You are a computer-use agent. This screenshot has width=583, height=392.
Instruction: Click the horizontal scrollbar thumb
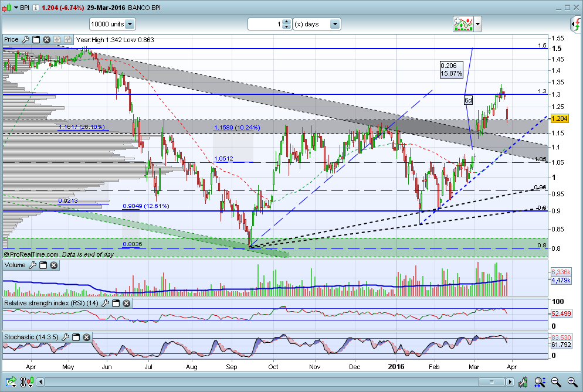pos(491,381)
